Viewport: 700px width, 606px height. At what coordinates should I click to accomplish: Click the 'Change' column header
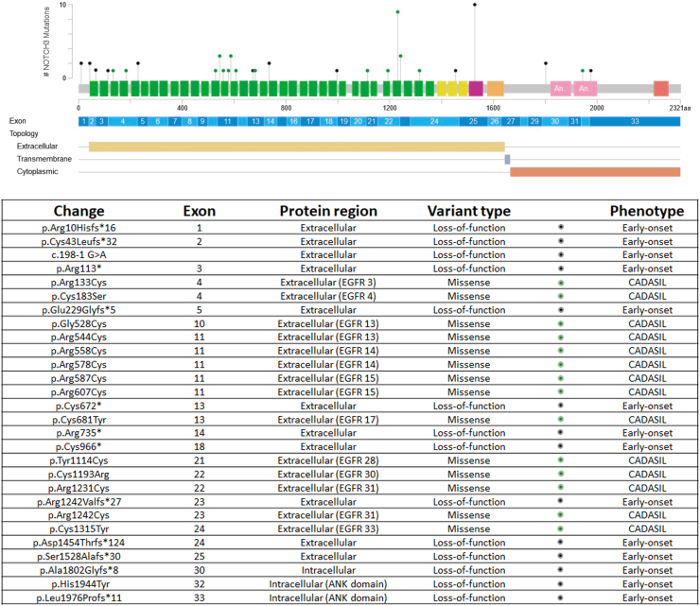(79, 211)
